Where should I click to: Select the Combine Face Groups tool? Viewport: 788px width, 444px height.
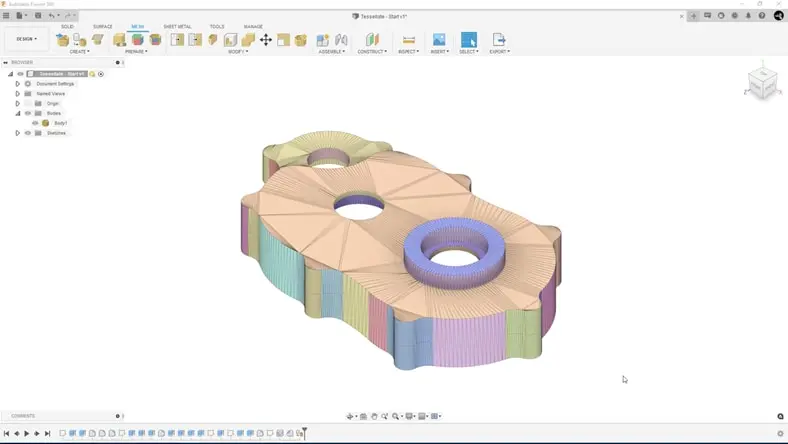155,39
